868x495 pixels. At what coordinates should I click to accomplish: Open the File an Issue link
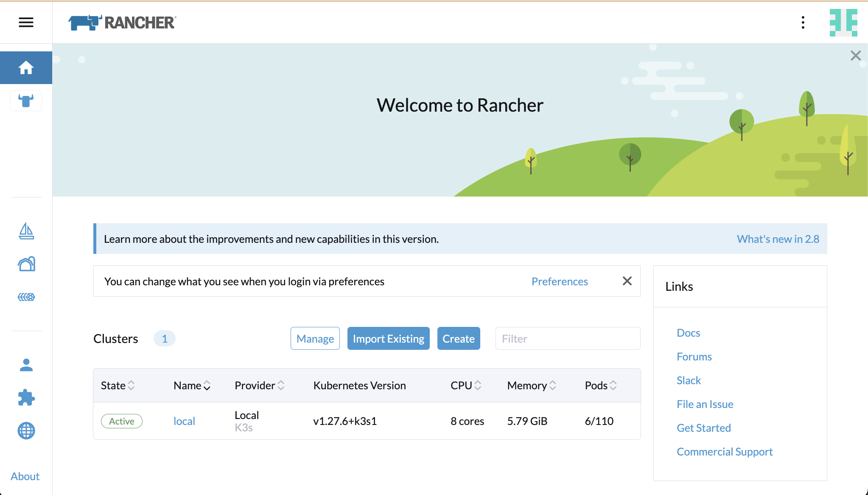click(x=705, y=404)
